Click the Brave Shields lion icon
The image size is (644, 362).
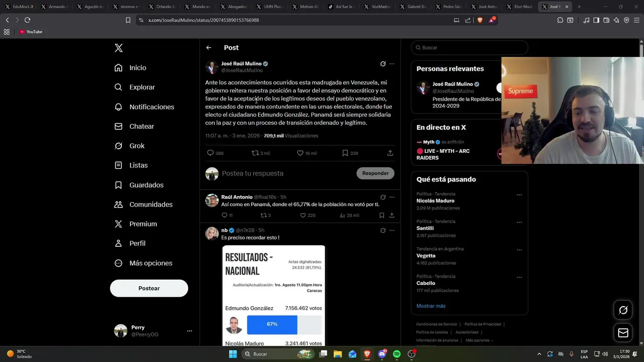pyautogui.click(x=479, y=20)
